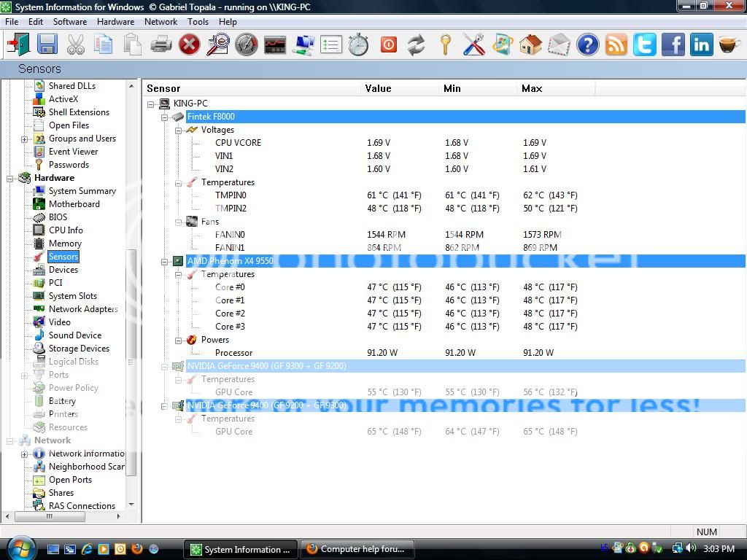Open the Windows Start orb
Image resolution: width=747 pixels, height=560 pixels.
coord(20,548)
